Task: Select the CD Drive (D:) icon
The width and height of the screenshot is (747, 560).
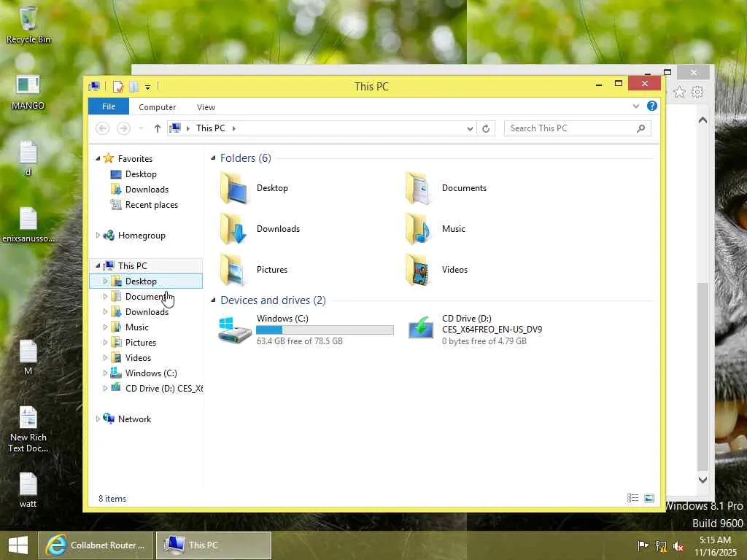Action: pyautogui.click(x=421, y=329)
